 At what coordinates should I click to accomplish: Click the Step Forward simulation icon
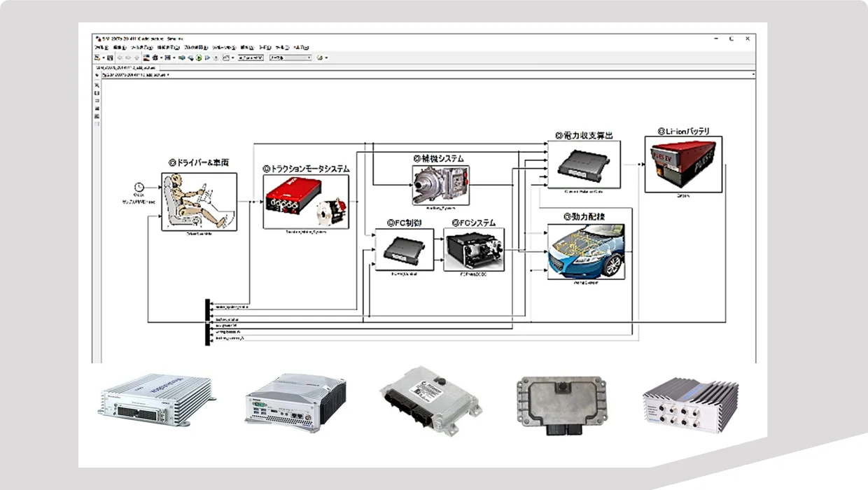207,57
